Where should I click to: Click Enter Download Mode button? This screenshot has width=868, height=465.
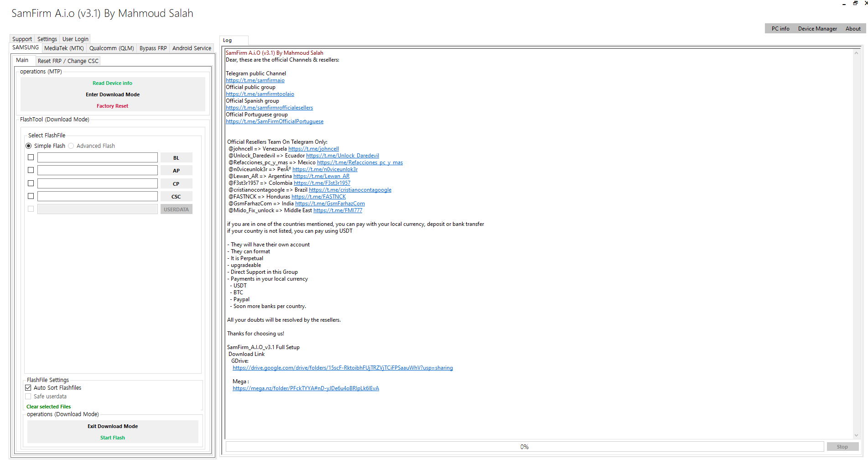pyautogui.click(x=113, y=94)
